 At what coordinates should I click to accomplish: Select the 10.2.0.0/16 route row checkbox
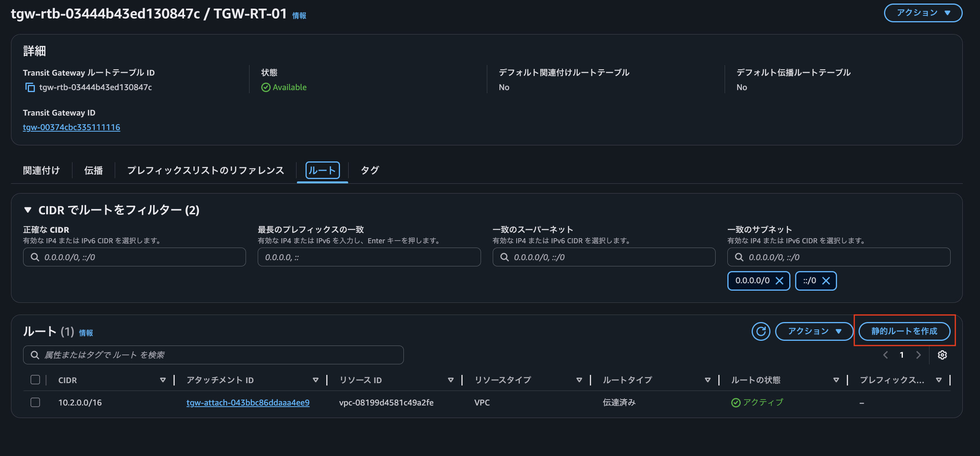35,402
